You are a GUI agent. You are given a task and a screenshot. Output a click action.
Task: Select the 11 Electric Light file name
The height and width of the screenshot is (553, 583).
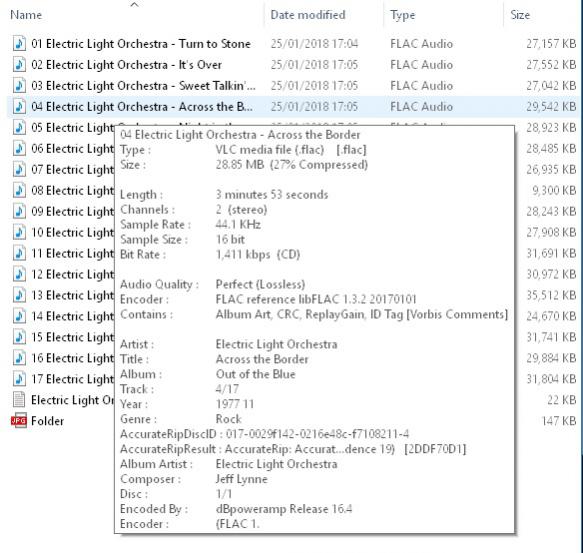coord(73,253)
